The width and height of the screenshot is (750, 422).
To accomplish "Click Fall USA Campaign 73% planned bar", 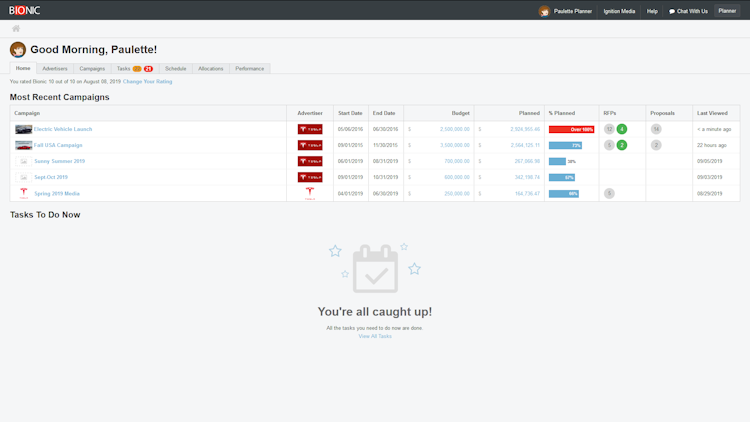I will click(565, 145).
